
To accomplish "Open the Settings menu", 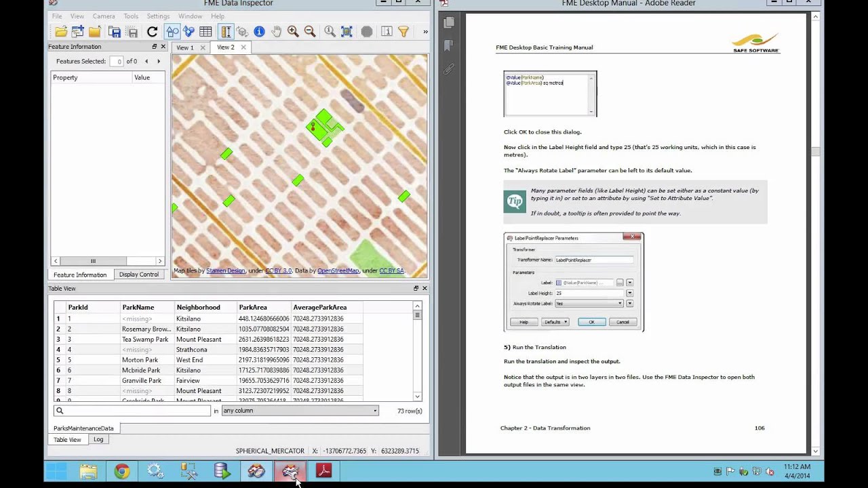I will 158,16.
